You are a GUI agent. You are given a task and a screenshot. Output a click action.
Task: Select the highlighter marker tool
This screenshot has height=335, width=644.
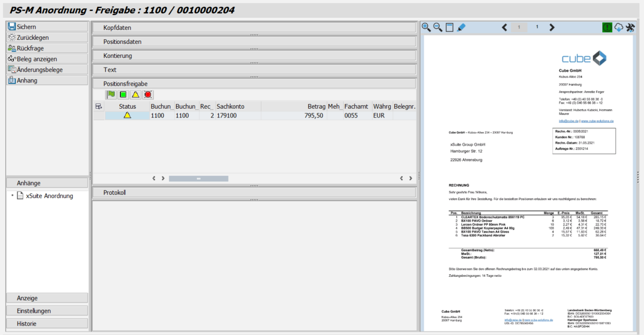(x=461, y=27)
